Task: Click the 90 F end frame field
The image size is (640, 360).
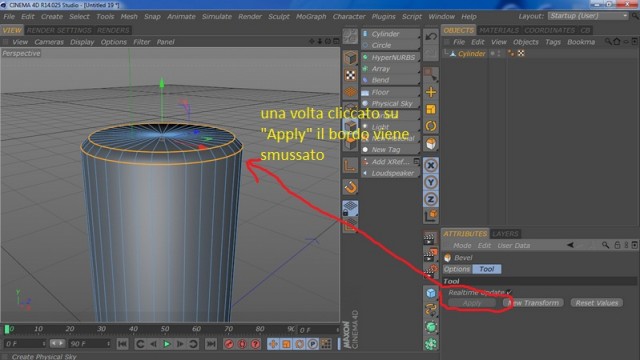Action: pyautogui.click(x=89, y=344)
